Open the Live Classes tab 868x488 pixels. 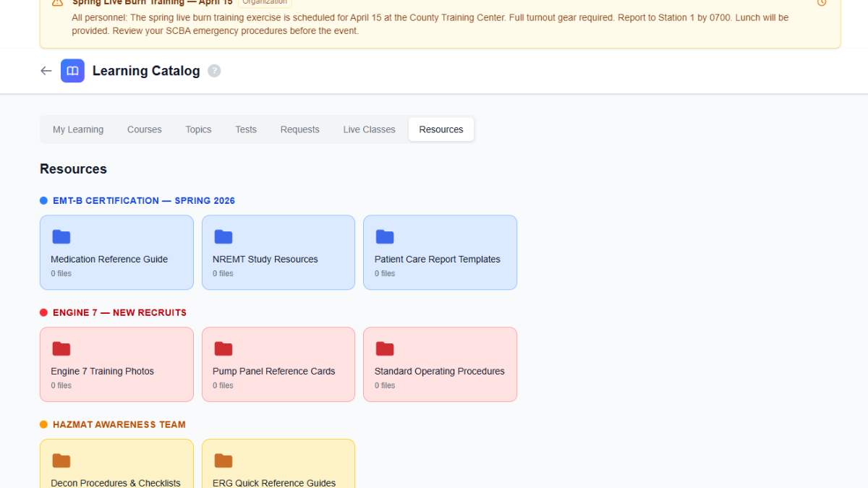pos(370,129)
